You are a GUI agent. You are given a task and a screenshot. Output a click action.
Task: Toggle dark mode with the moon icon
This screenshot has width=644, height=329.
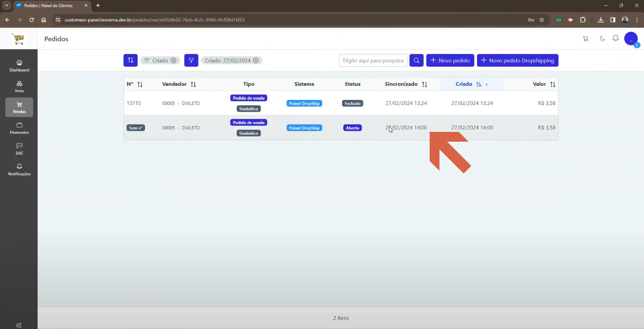pyautogui.click(x=602, y=39)
